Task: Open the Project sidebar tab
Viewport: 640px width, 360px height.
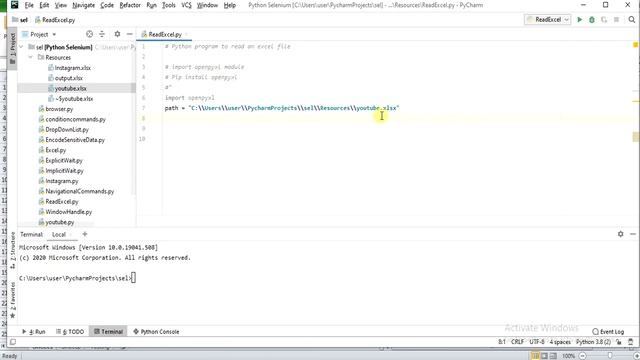Action: (13, 48)
